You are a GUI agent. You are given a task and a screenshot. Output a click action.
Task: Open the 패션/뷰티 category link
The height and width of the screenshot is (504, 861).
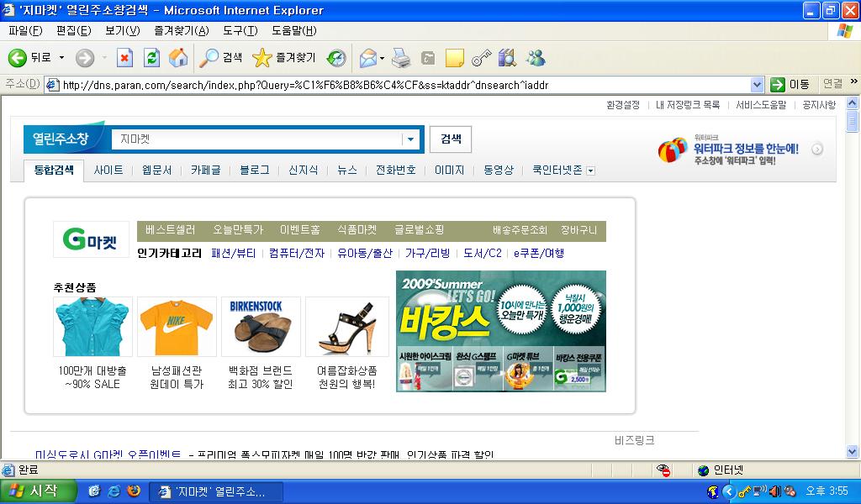(x=234, y=254)
